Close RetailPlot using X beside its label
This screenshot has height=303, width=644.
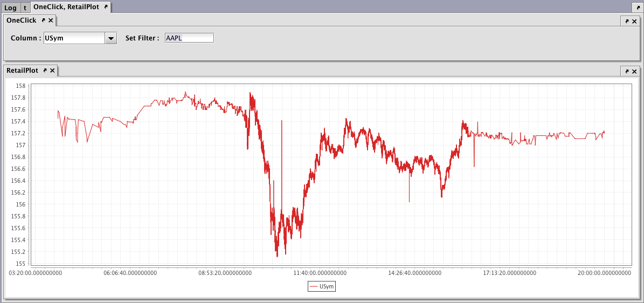click(x=52, y=71)
